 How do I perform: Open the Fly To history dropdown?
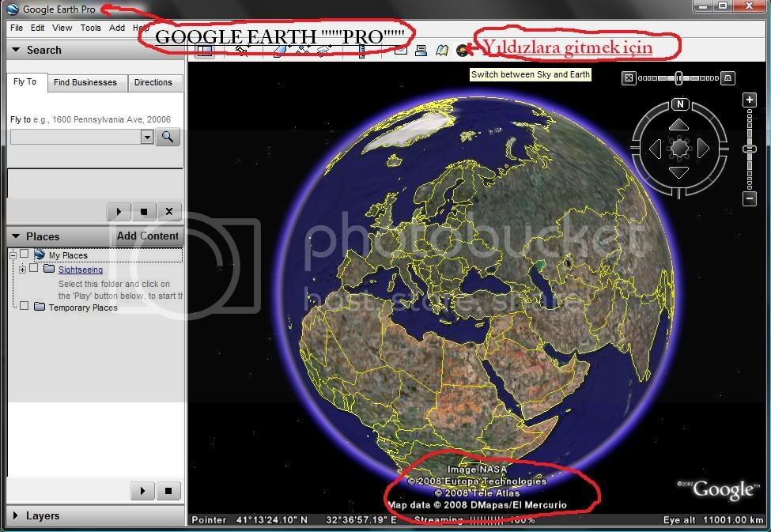coord(147,137)
